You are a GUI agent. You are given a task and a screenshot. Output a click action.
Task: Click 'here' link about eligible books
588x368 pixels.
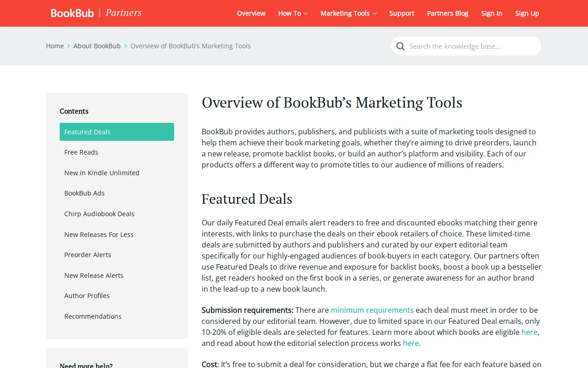(x=529, y=332)
